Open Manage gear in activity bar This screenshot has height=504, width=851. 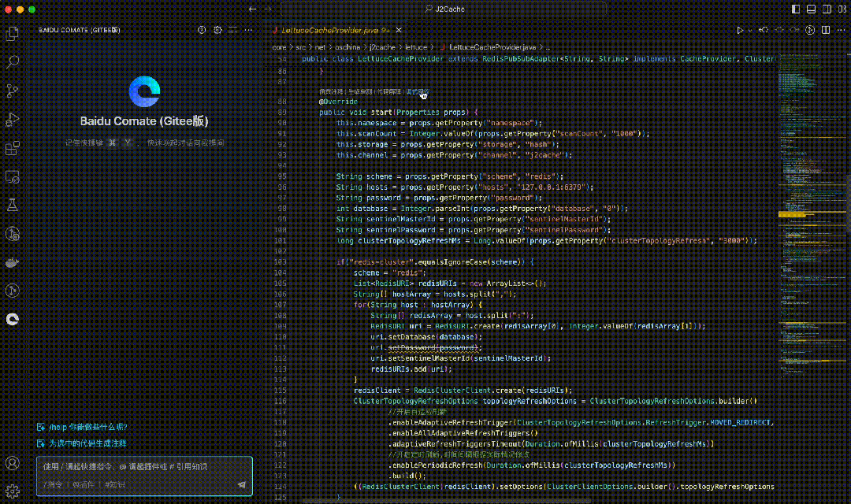pos(13,491)
